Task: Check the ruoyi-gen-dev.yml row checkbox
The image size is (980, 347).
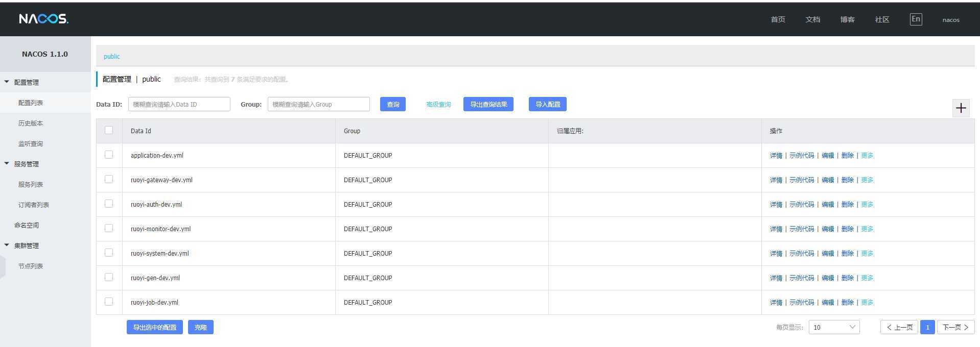Action: (x=109, y=277)
